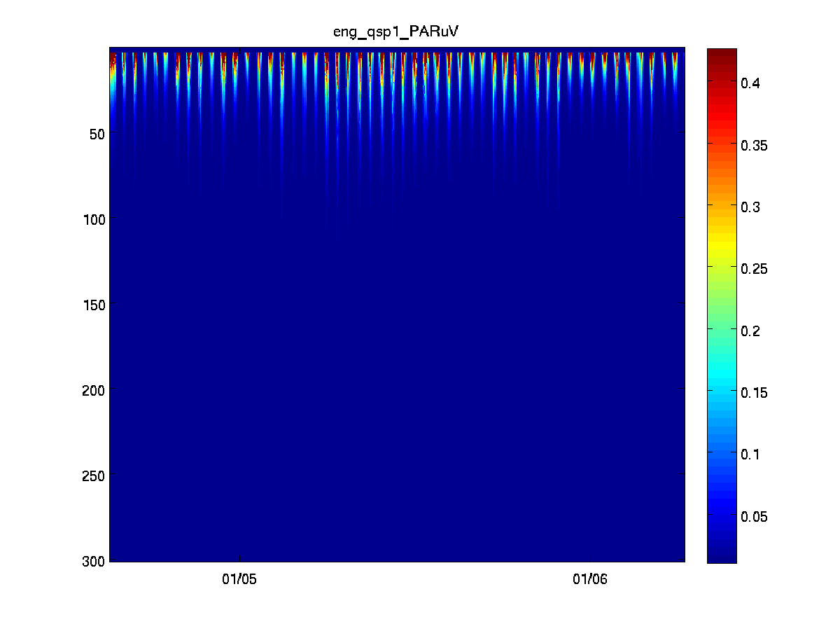Click colorbar tick label 0.3
This screenshot has height=631, width=840.
[x=750, y=207]
